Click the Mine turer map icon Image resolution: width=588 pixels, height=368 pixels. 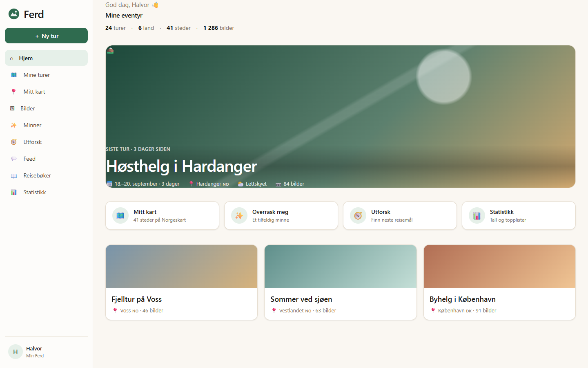pos(14,75)
